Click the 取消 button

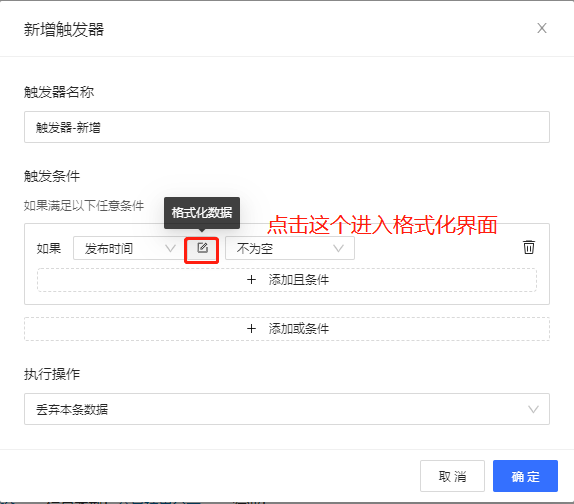click(x=452, y=476)
